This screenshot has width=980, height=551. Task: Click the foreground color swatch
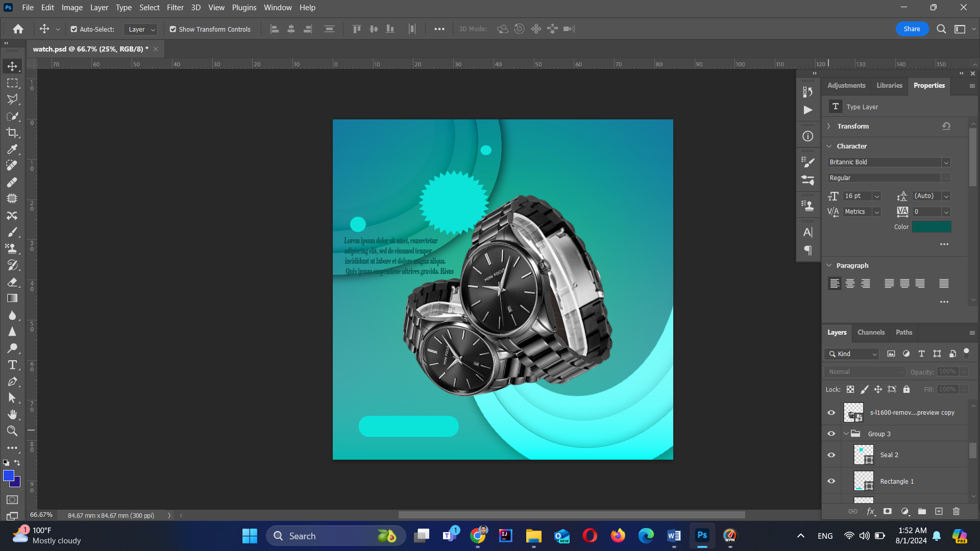coord(8,475)
